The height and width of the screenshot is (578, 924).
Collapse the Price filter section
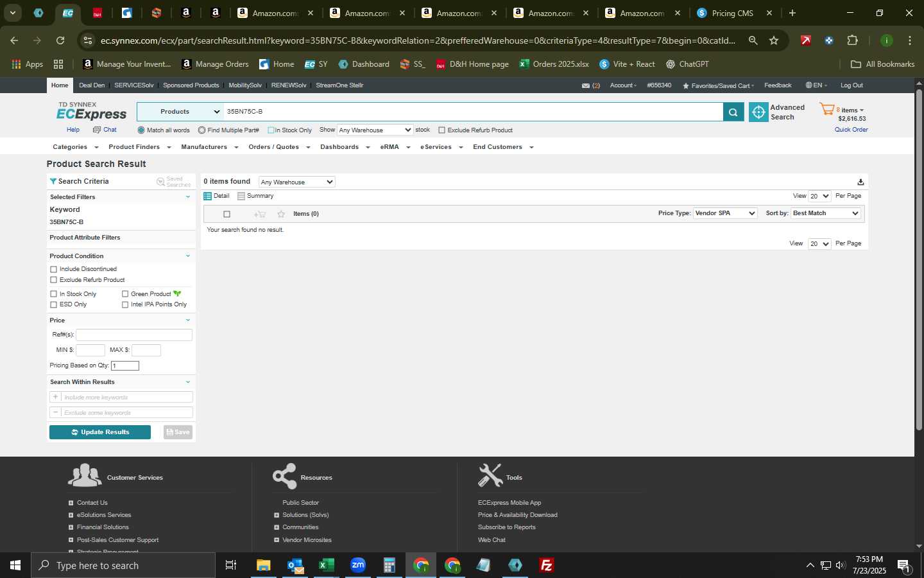188,320
